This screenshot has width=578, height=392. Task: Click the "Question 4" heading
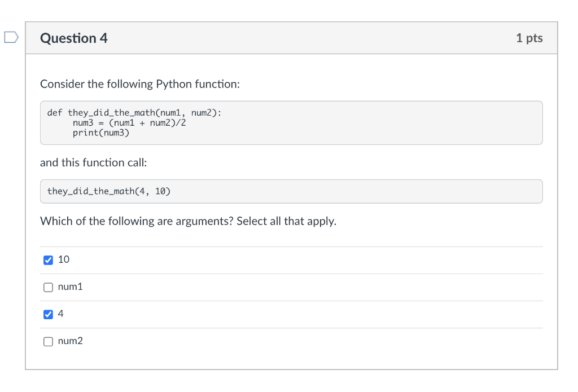click(74, 38)
